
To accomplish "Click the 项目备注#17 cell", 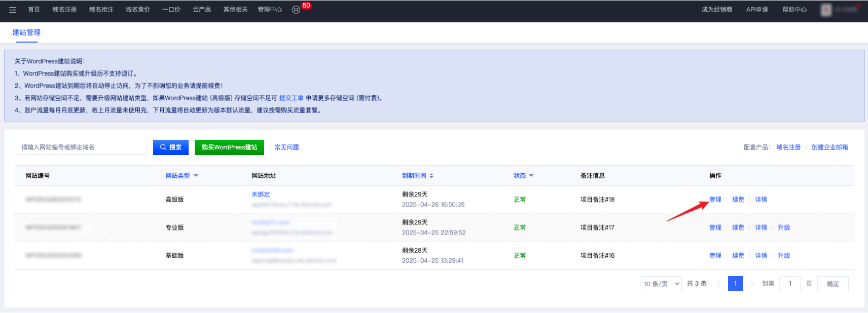I will [x=597, y=228].
